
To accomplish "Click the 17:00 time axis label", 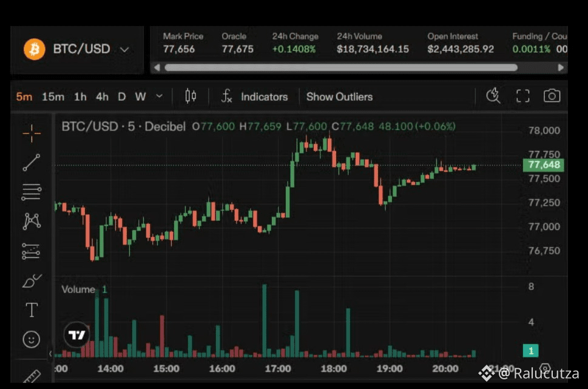I will pyautogui.click(x=278, y=368).
